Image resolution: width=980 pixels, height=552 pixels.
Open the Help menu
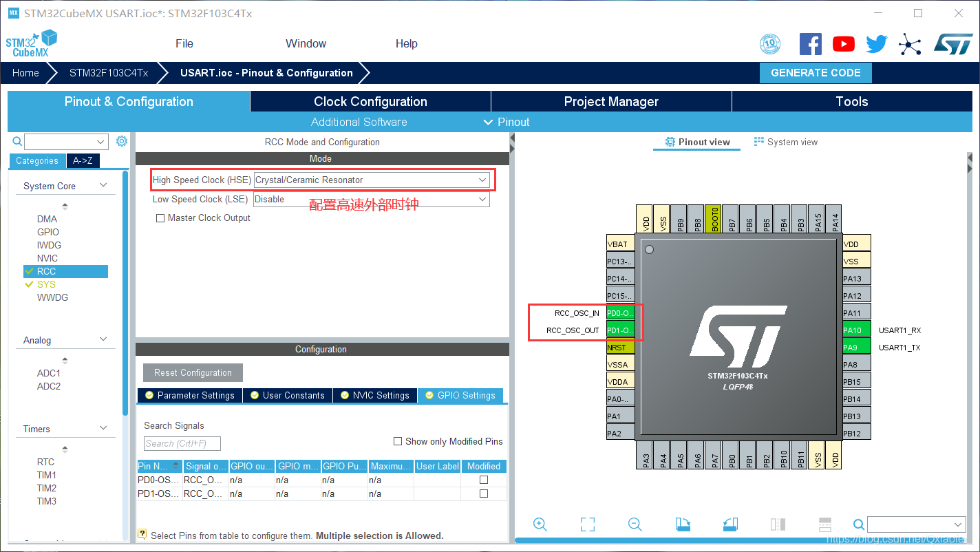(x=407, y=43)
